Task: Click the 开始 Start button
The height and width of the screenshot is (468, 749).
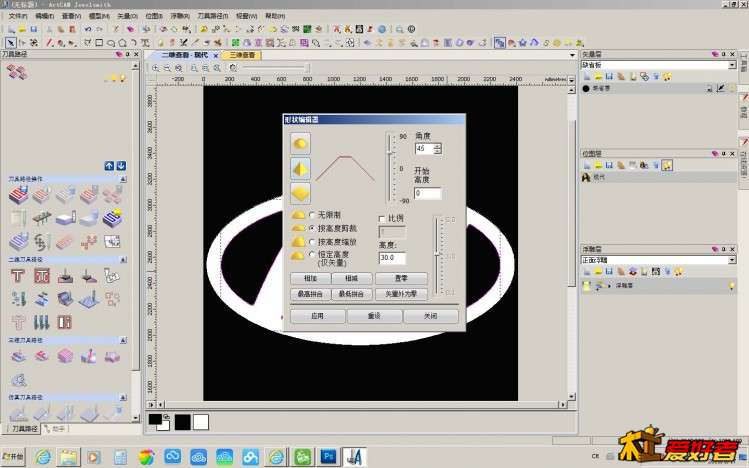Action: click(13, 457)
